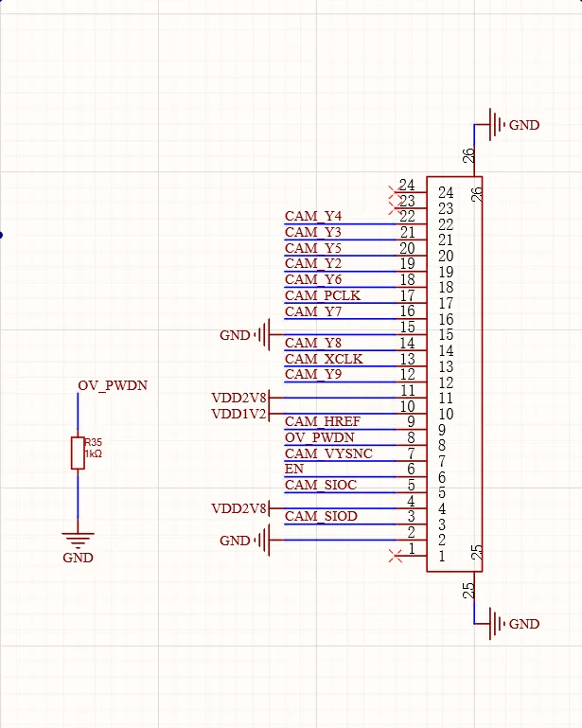The image size is (582, 728).
Task: Select resistor R35 body
Action: [78, 453]
